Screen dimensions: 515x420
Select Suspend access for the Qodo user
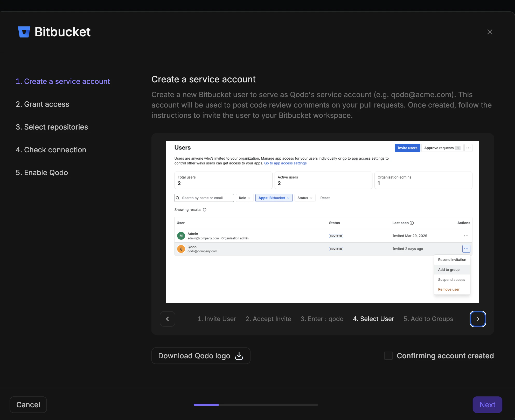tap(451, 280)
